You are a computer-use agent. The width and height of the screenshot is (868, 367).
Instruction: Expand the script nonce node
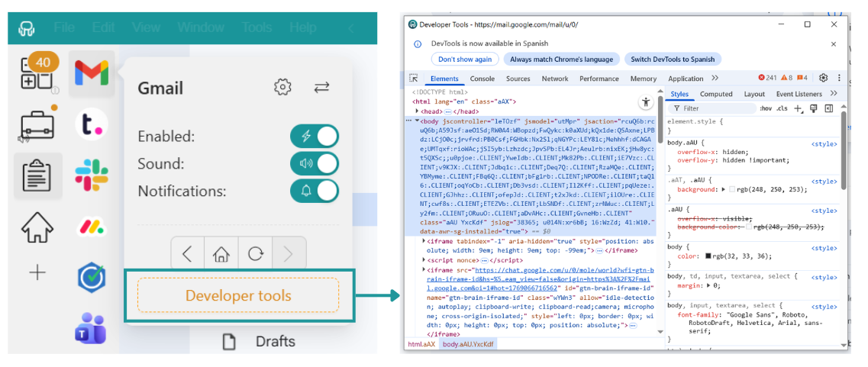pos(424,260)
